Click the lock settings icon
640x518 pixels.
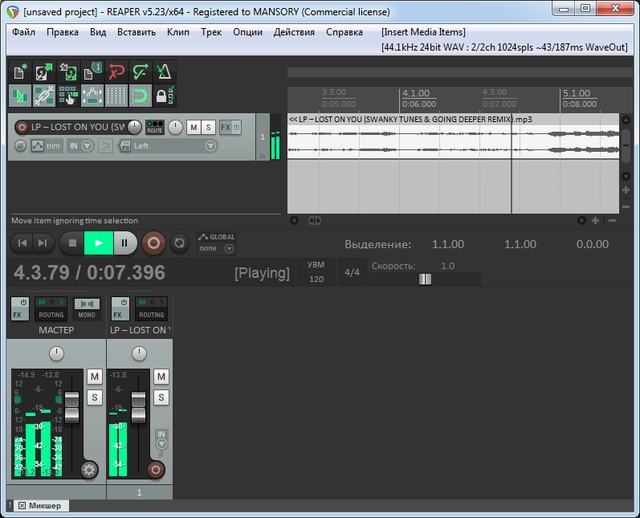click(x=163, y=96)
